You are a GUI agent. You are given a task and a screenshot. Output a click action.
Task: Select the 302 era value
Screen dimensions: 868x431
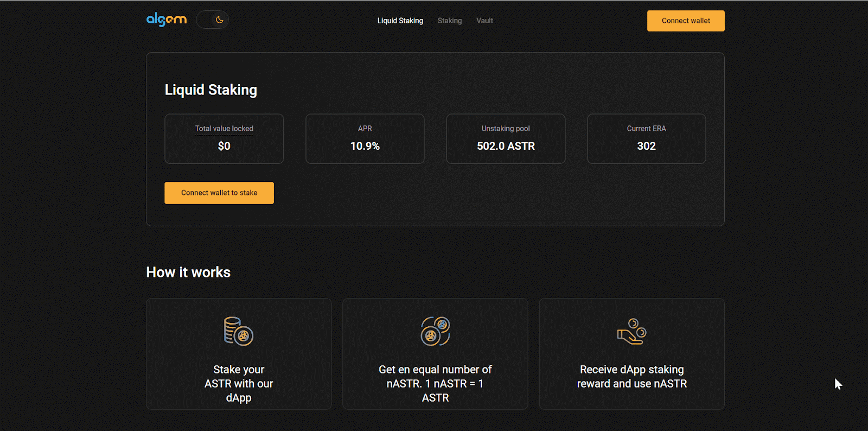647,146
